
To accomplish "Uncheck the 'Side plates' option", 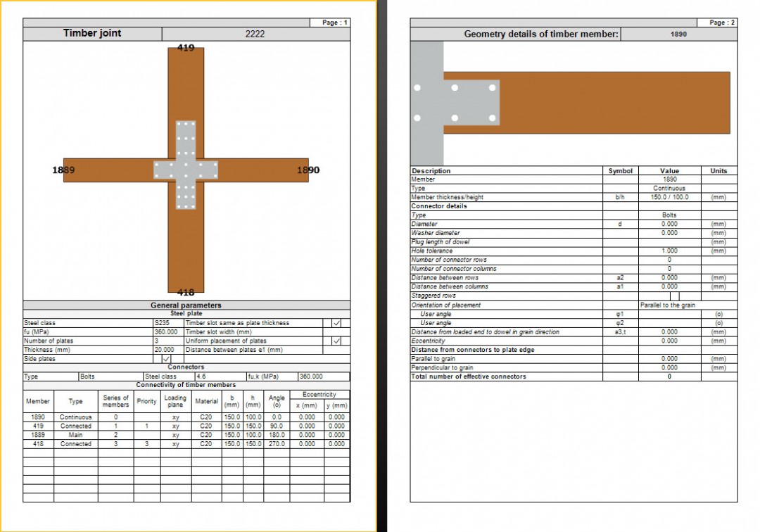I will pyautogui.click(x=167, y=359).
